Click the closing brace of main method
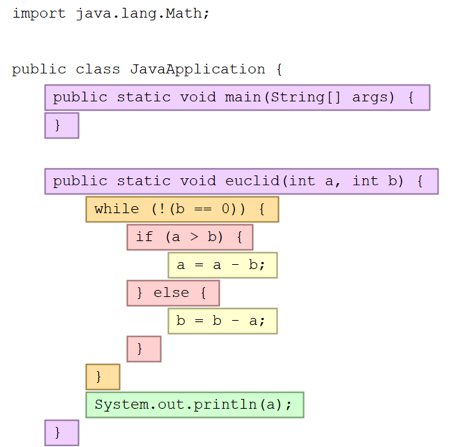 (62, 126)
